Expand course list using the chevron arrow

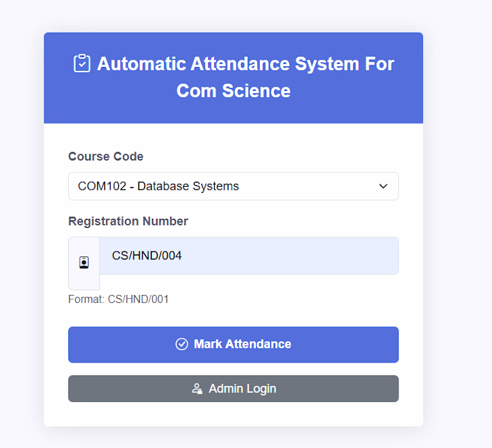coord(383,186)
